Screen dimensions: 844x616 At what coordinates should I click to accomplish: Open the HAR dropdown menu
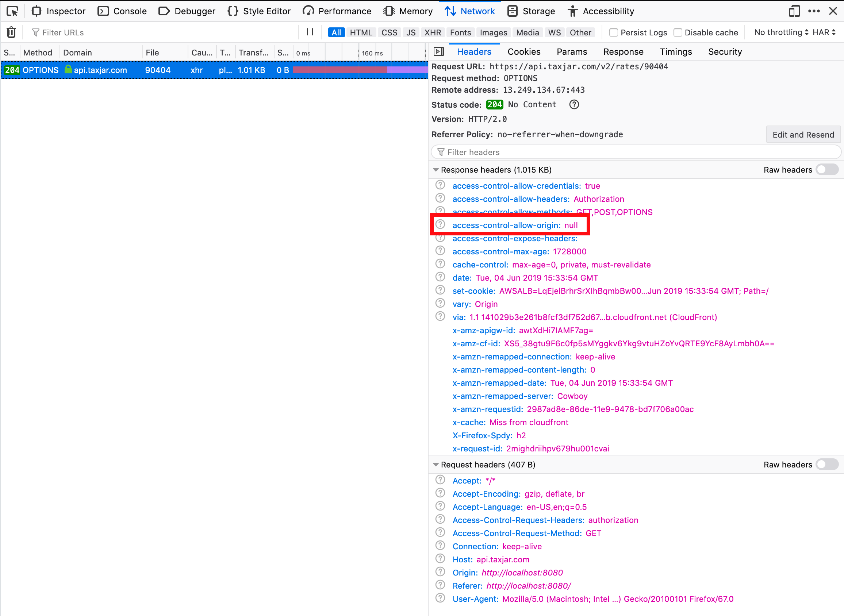coord(824,32)
